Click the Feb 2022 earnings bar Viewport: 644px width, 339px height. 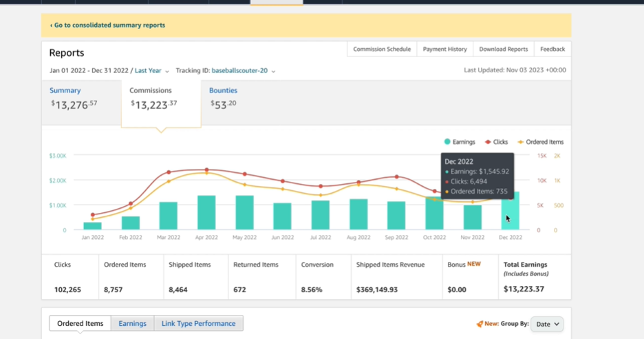click(x=131, y=223)
